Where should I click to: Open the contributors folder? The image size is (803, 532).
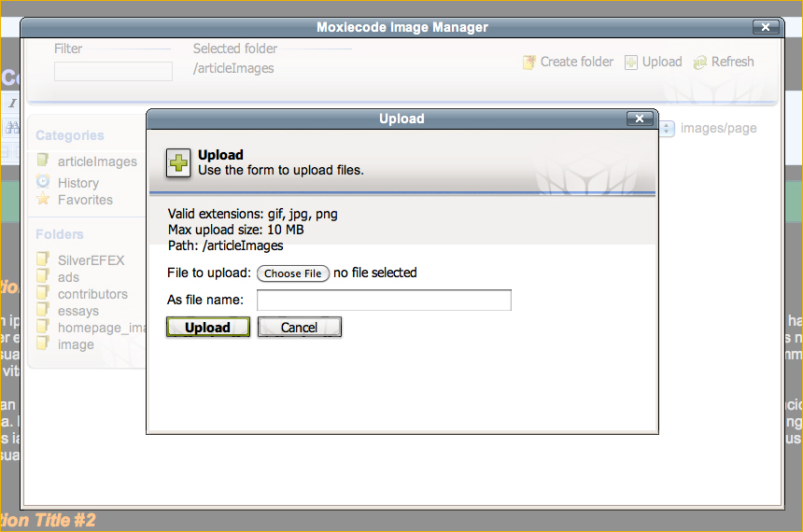(x=92, y=294)
